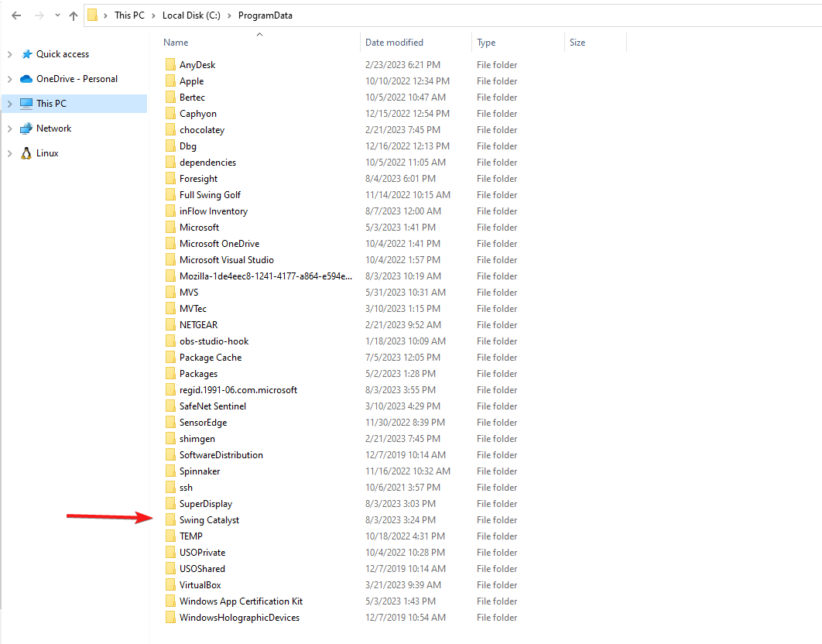The width and height of the screenshot is (822, 644).
Task: Click the Forward navigation arrow
Action: coord(39,15)
